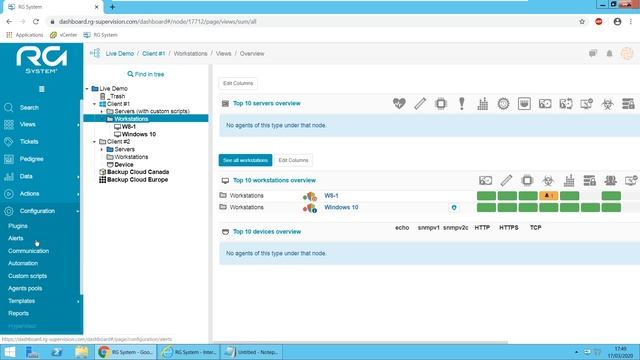Open Agents pools under Configuration
Image resolution: width=640 pixels, height=360 pixels.
click(25, 289)
